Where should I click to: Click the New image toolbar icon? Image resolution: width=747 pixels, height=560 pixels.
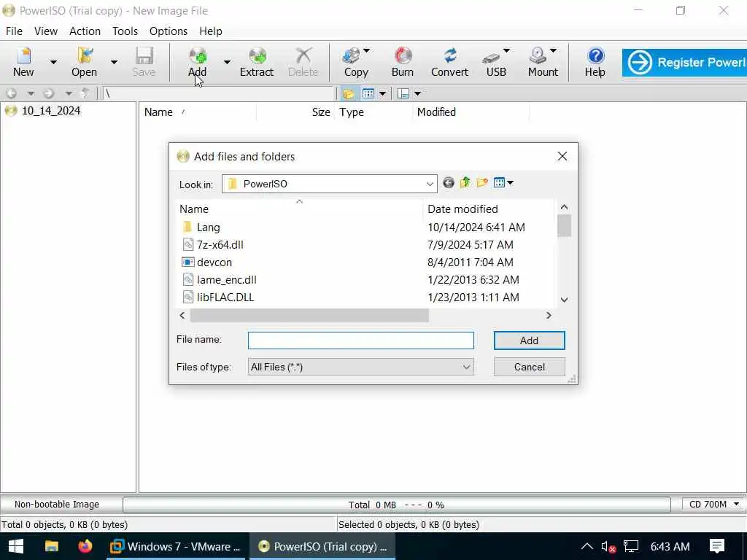click(23, 62)
